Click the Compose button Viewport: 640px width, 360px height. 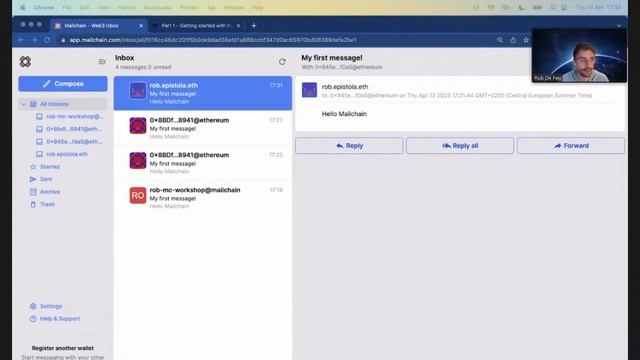63,84
